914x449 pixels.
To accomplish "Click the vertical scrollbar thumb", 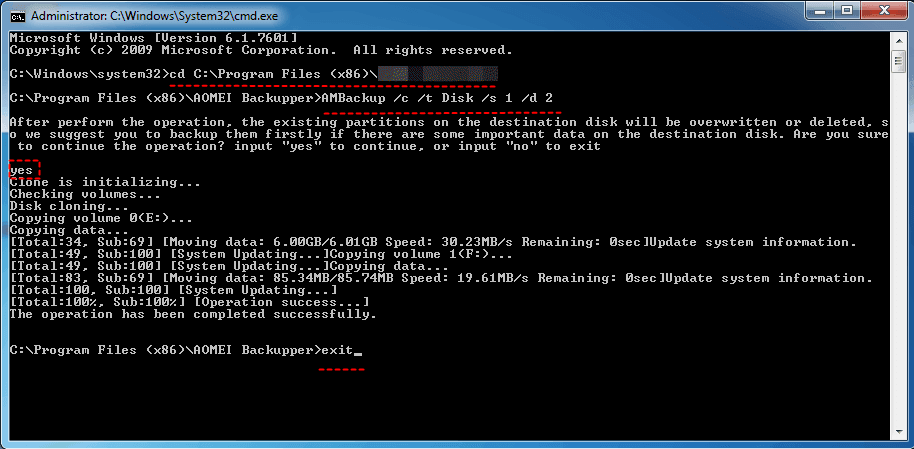I will coord(899,62).
